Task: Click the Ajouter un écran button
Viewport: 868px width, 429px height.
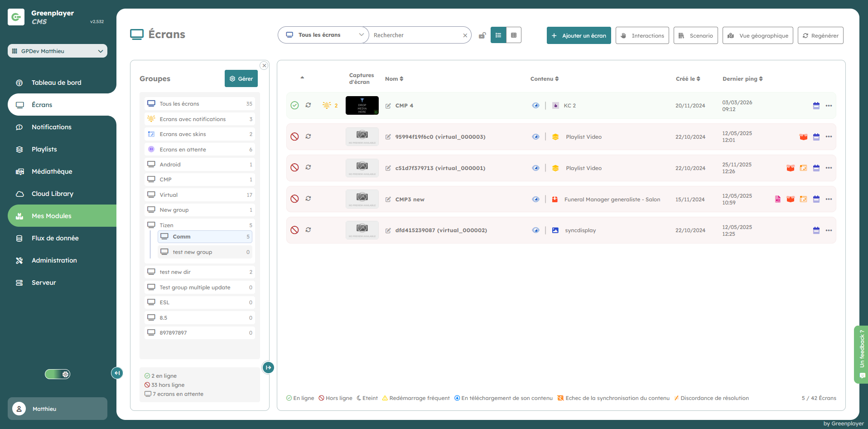Action: (579, 35)
